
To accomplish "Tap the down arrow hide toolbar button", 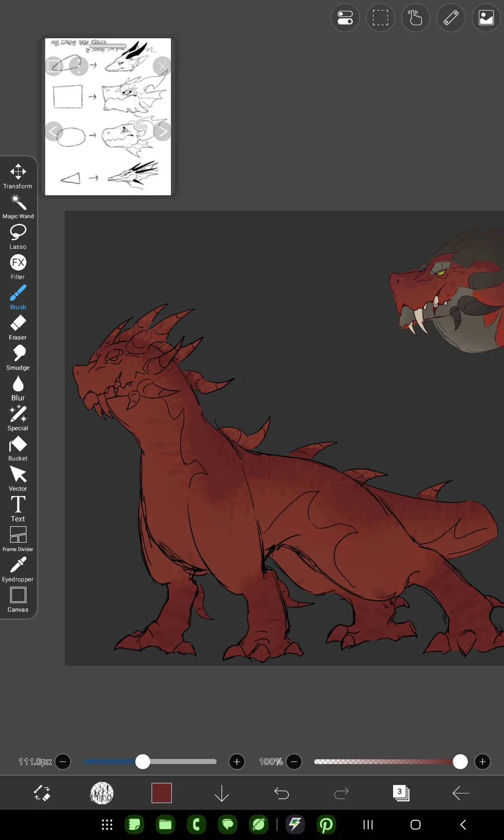I will pyautogui.click(x=222, y=793).
